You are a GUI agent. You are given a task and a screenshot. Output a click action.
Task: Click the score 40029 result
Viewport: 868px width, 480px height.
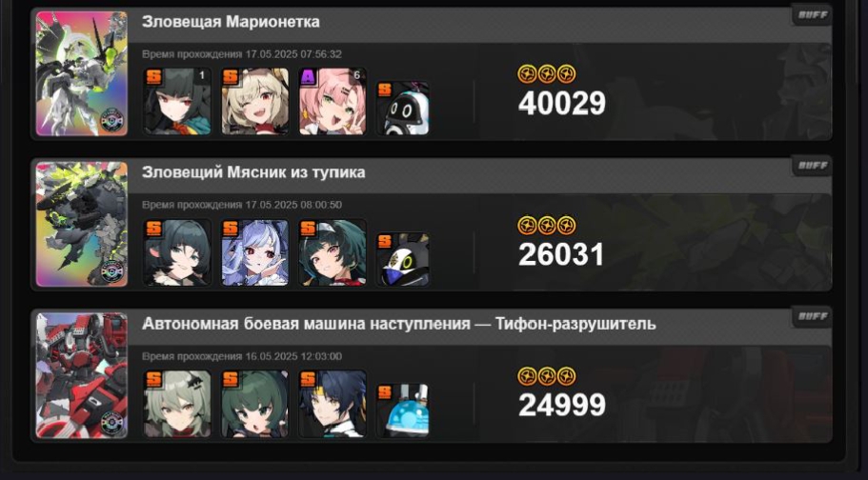[561, 104]
